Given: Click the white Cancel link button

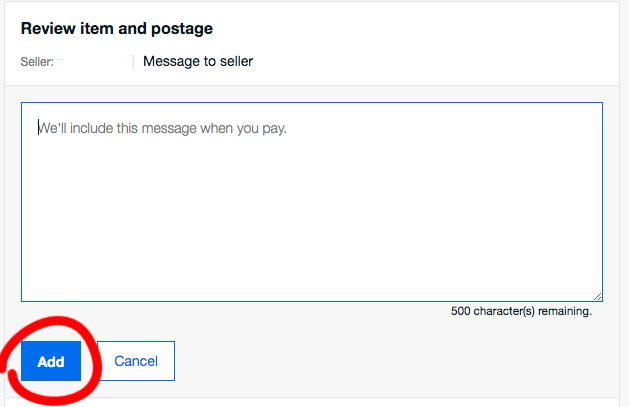Looking at the screenshot, I should coord(136,361).
